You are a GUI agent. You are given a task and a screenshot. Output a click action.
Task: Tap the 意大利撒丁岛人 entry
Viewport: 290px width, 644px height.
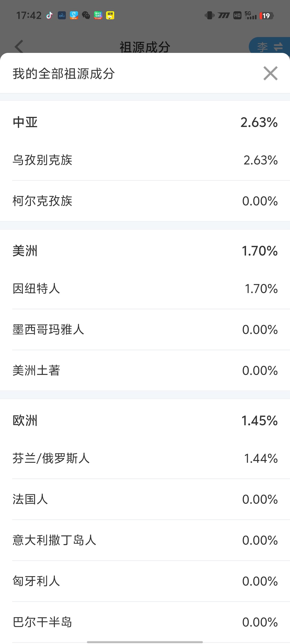click(x=145, y=540)
